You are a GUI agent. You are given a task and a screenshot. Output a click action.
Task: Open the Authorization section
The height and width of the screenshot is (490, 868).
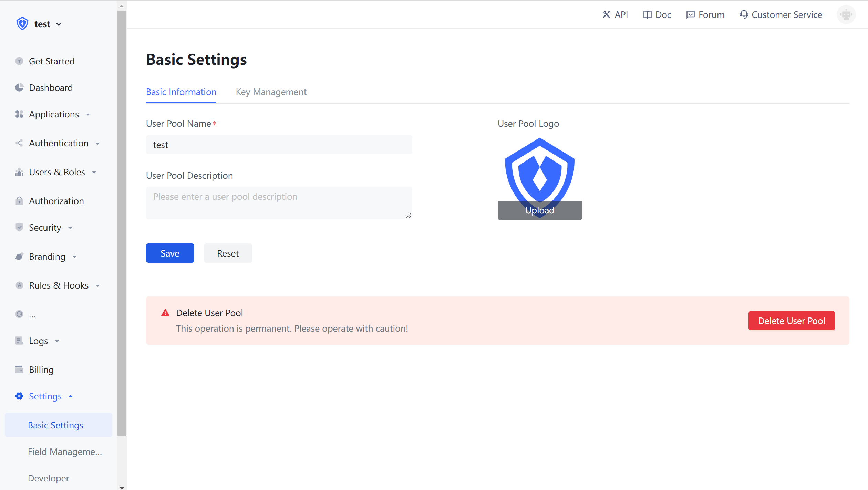click(x=56, y=201)
